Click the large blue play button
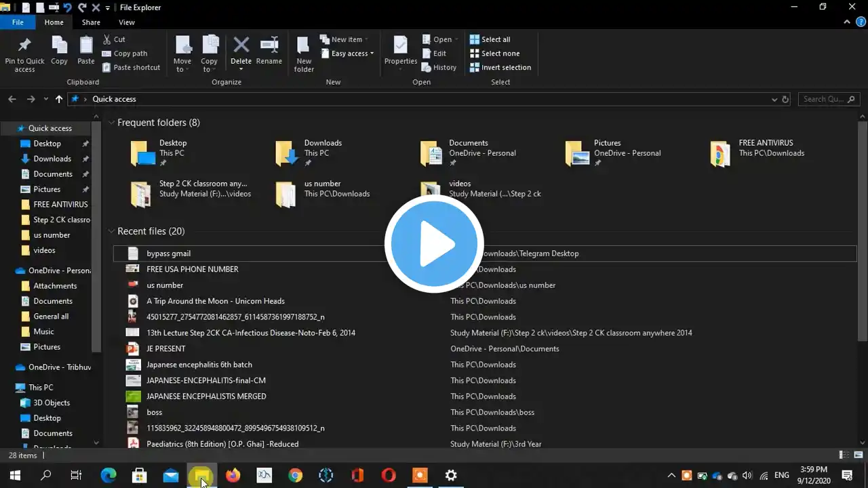 coord(434,244)
